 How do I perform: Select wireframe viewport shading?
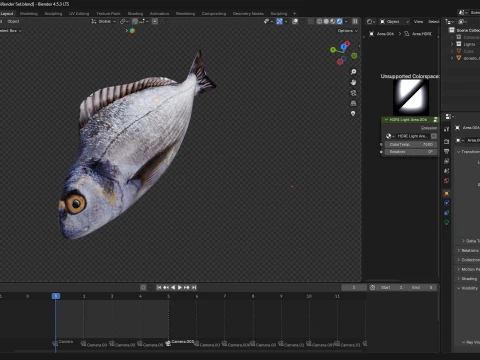click(x=319, y=21)
